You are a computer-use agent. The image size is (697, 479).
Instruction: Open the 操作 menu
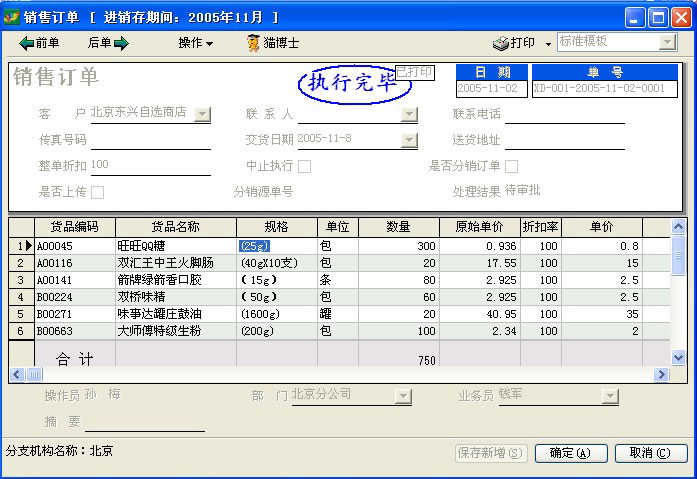[196, 43]
